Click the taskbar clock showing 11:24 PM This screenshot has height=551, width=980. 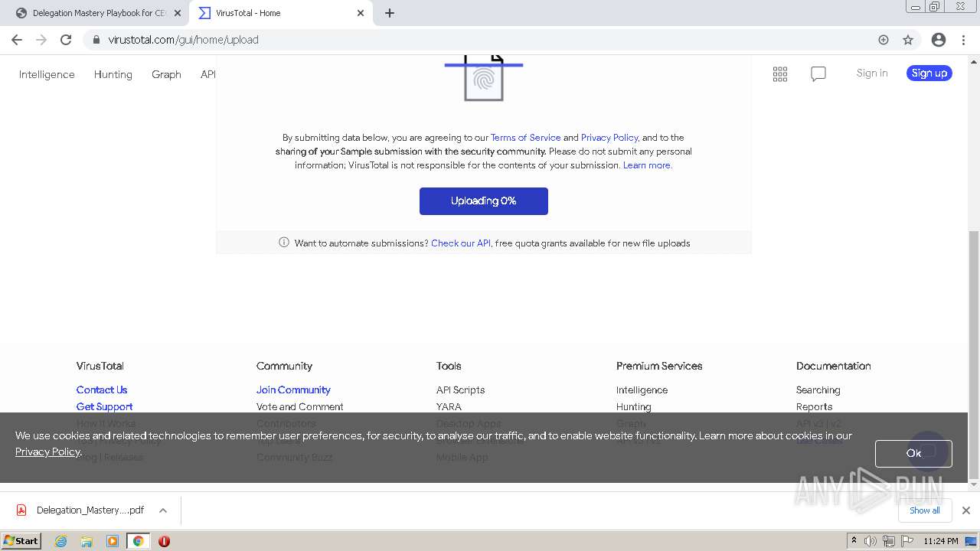(941, 541)
